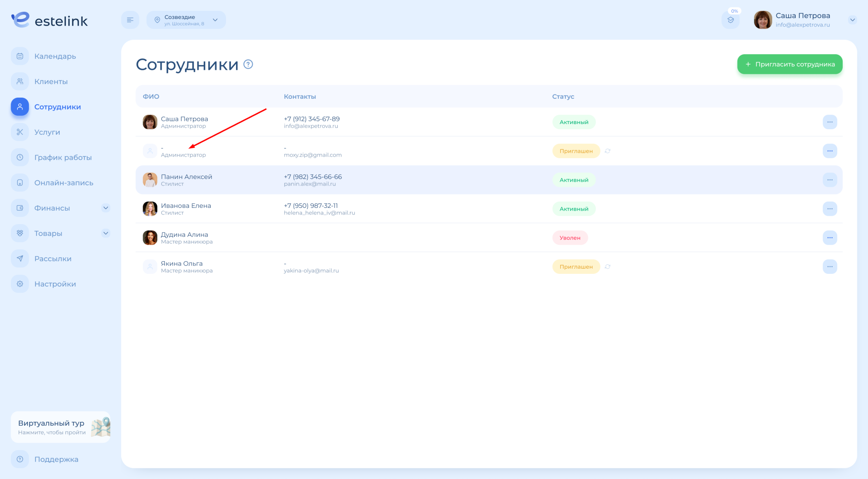Click phone +7 (982) 345-66-66
This screenshot has height=479, width=868.
[313, 177]
